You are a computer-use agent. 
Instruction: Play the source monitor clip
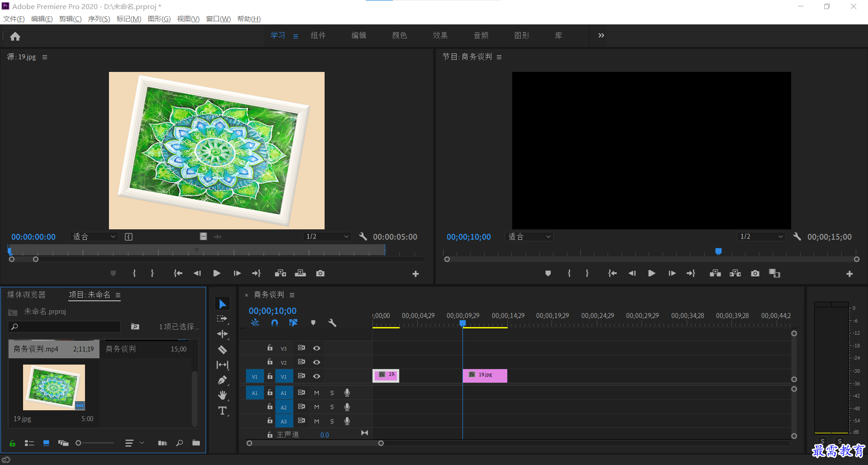click(217, 273)
